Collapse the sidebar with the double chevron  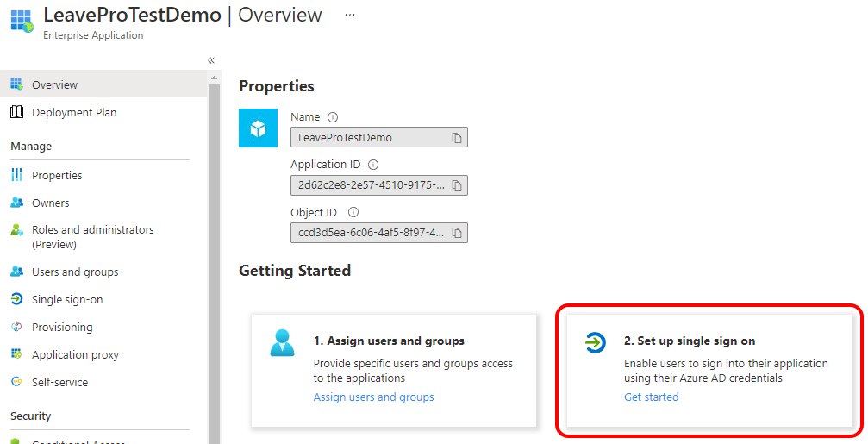pyautogui.click(x=211, y=60)
